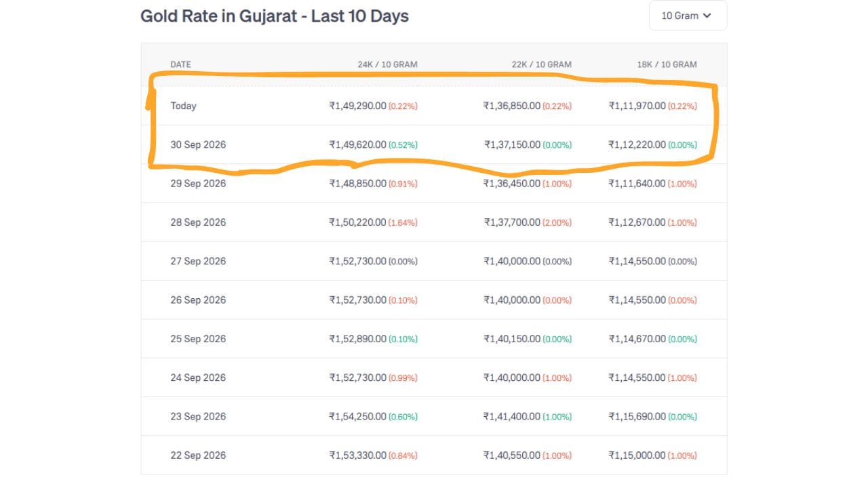Click 23 Sep 24K price ₹1,54,250.00
Screen dimensions: 868x488
click(357, 416)
